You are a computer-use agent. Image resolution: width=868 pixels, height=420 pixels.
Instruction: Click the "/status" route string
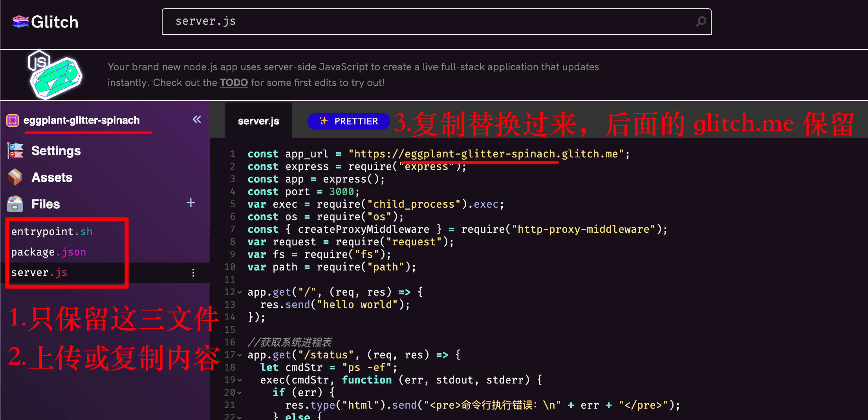pos(326,355)
